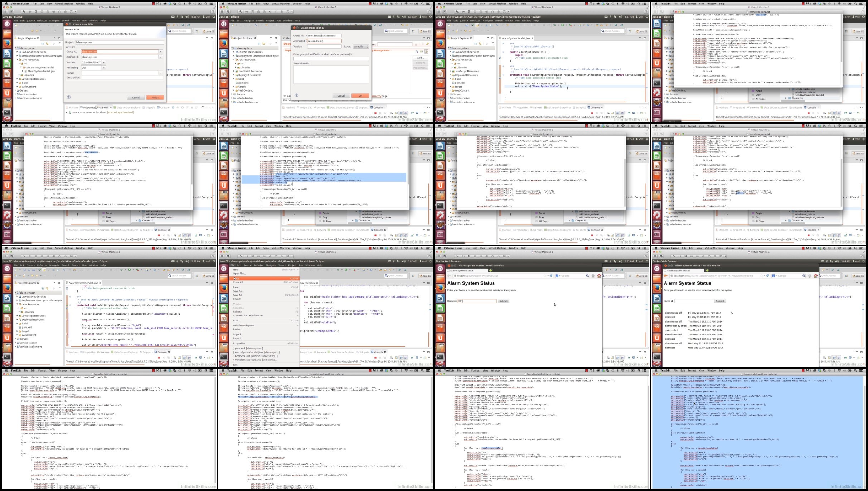Viewport: 868px width, 491px height.
Task: Choose Close All in the Eclipse File menu
Action: (x=264, y=282)
